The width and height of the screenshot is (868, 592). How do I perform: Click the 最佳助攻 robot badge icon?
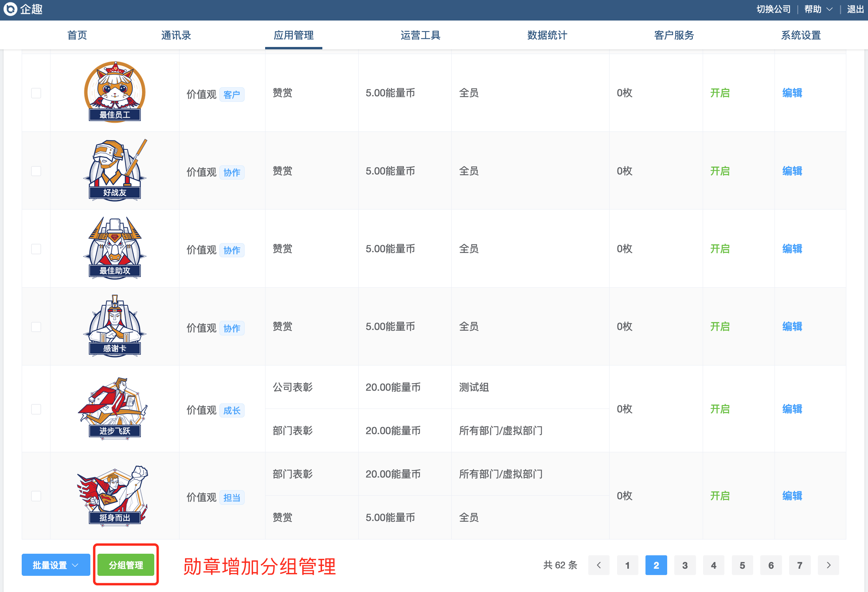pyautogui.click(x=115, y=247)
